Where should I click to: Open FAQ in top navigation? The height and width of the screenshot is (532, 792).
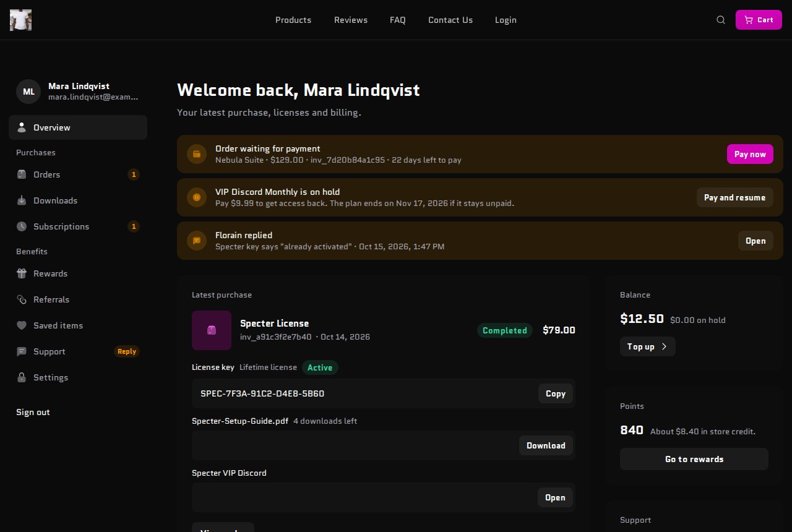398,20
